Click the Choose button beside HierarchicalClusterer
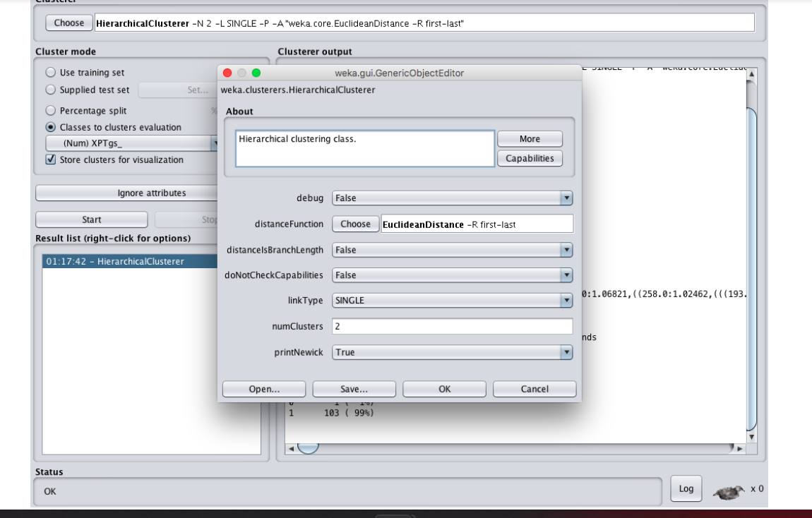Image resolution: width=812 pixels, height=518 pixels. 69,23
